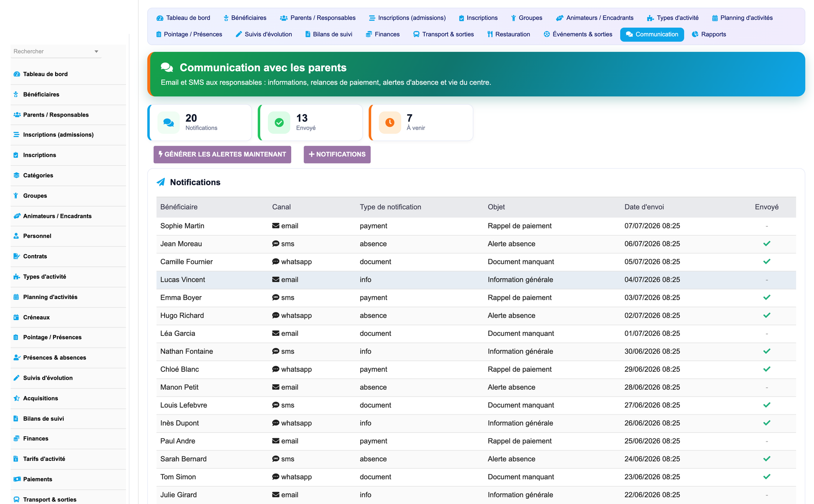Select the Communication top tab
Viewport: 814px width, 504px height.
coord(652,34)
